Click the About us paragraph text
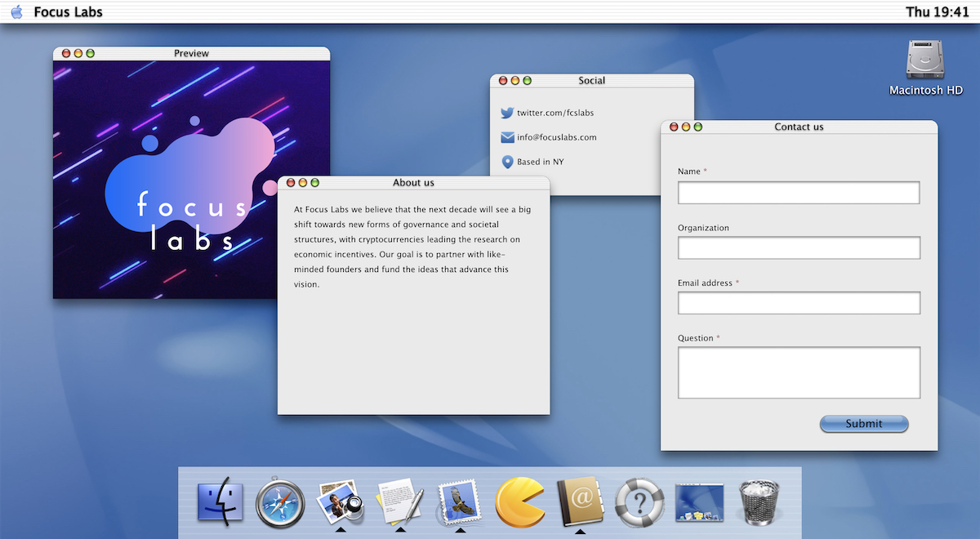This screenshot has height=539, width=980. (412, 247)
